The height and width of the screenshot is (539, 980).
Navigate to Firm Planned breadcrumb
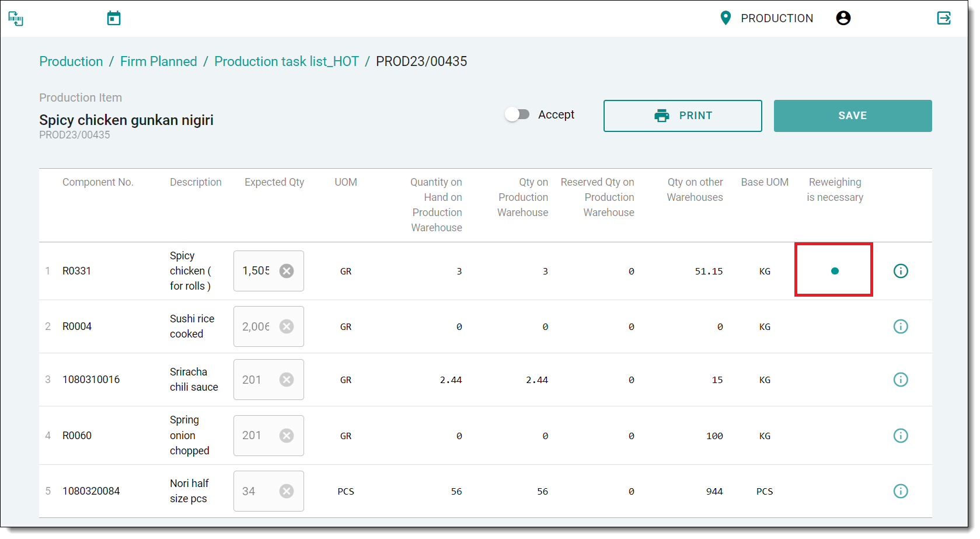point(158,61)
